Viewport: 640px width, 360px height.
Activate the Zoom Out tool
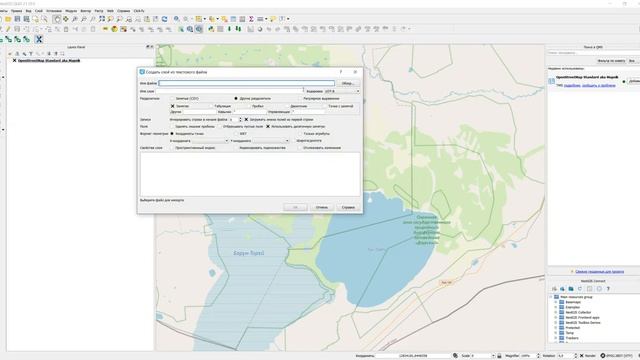pyautogui.click(x=84, y=19)
